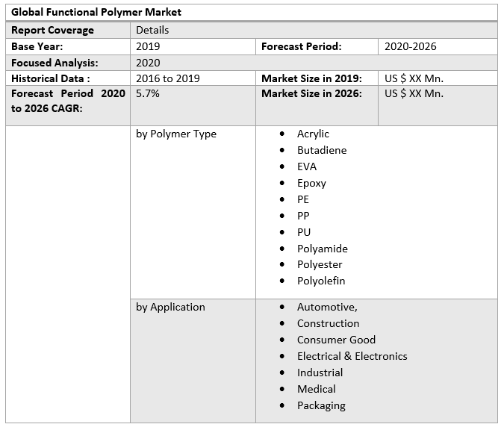The image size is (504, 430).
Task: Click the 5.7% CAGR value
Action: [x=148, y=93]
